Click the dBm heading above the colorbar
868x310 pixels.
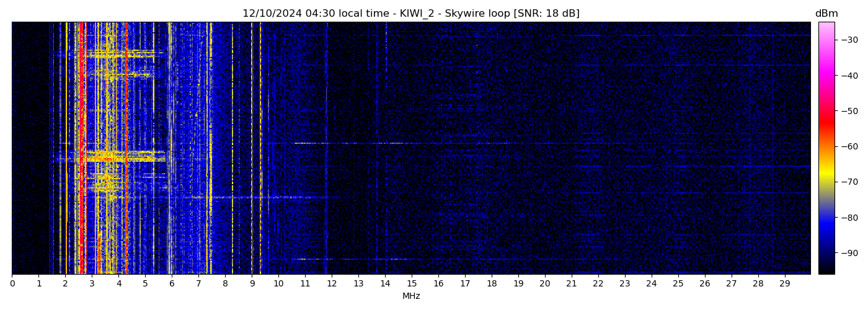click(826, 14)
